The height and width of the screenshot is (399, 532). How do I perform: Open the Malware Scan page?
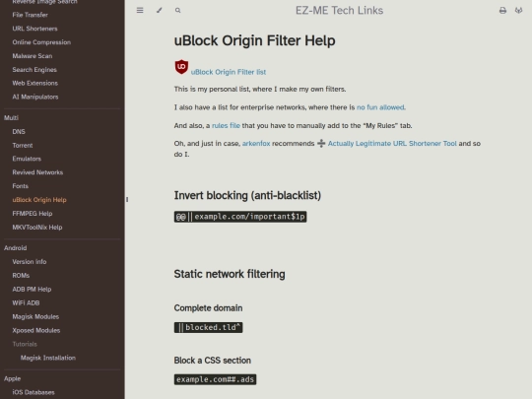pos(33,56)
